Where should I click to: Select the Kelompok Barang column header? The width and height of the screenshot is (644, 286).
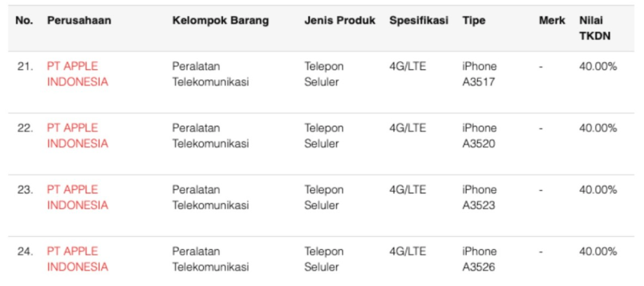pos(220,21)
